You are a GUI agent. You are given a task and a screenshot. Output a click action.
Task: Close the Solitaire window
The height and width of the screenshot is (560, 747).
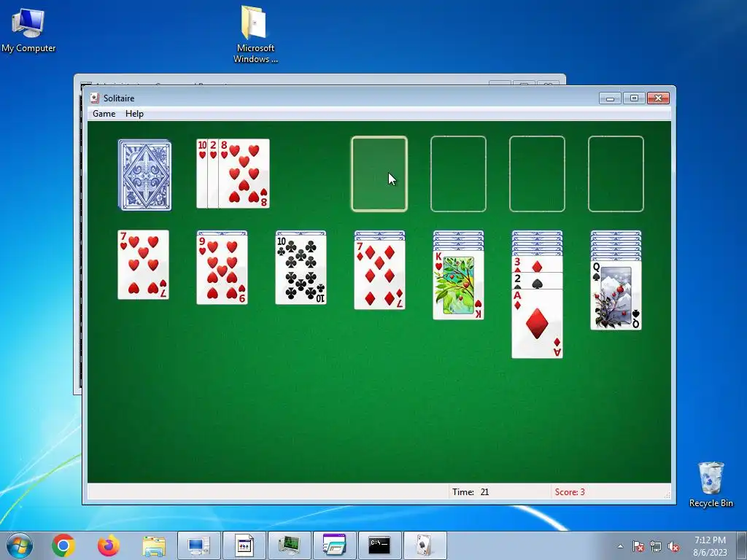659,98
